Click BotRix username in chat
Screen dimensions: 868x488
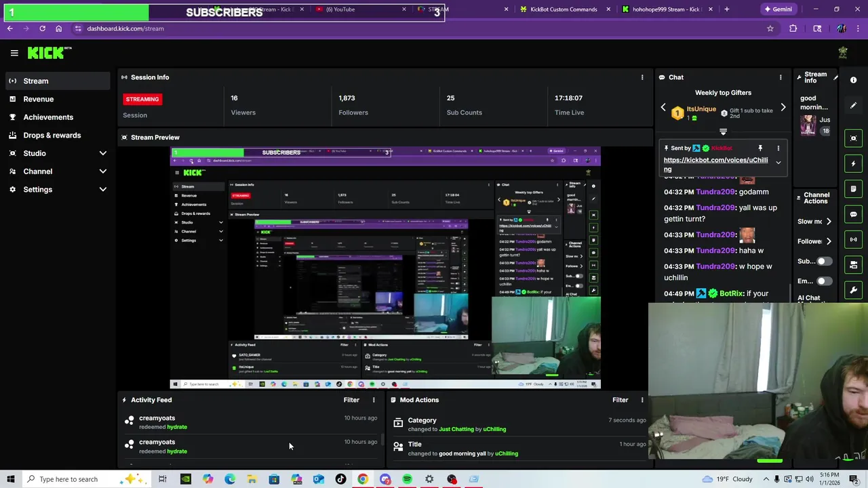click(731, 293)
